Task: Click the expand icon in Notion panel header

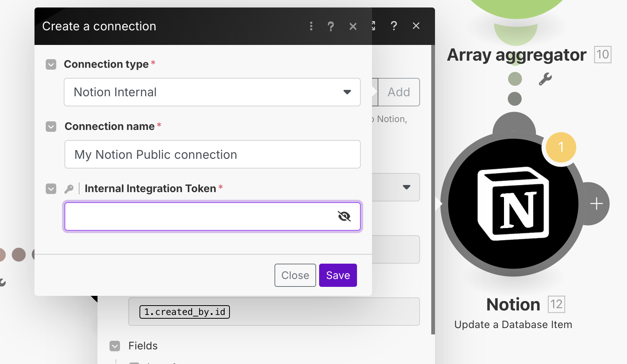Action: coord(373,26)
